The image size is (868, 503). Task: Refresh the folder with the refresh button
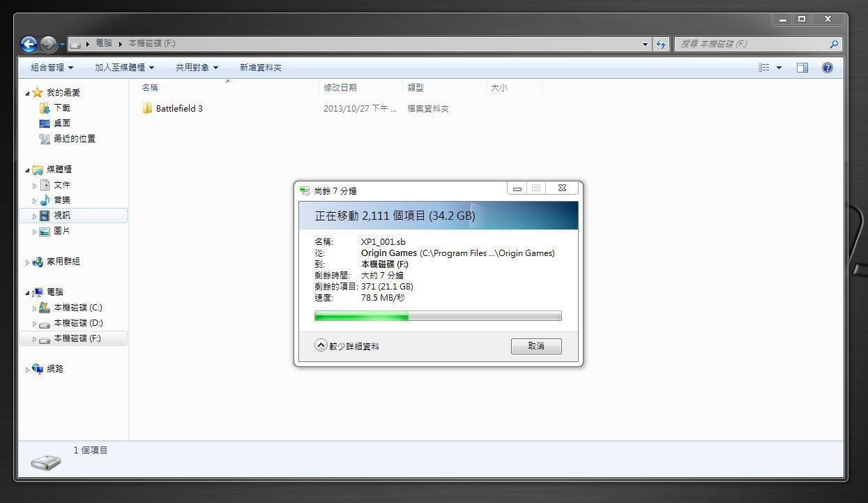661,44
